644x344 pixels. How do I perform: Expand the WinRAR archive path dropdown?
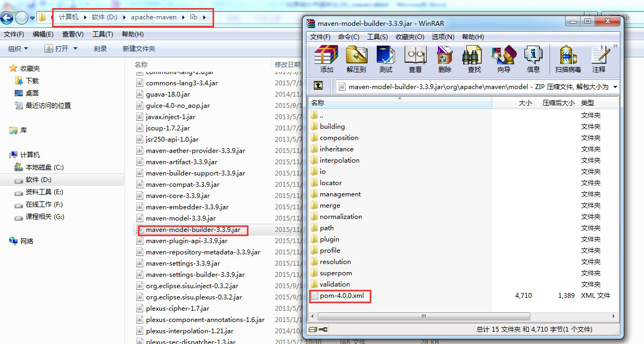click(614, 86)
